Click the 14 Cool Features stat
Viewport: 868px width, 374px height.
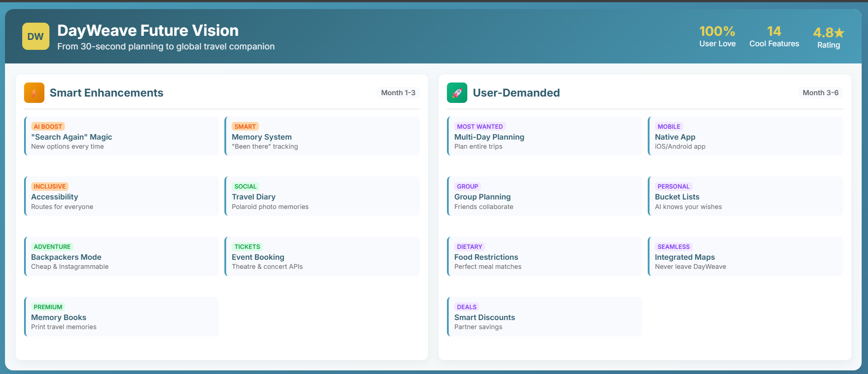(x=774, y=36)
